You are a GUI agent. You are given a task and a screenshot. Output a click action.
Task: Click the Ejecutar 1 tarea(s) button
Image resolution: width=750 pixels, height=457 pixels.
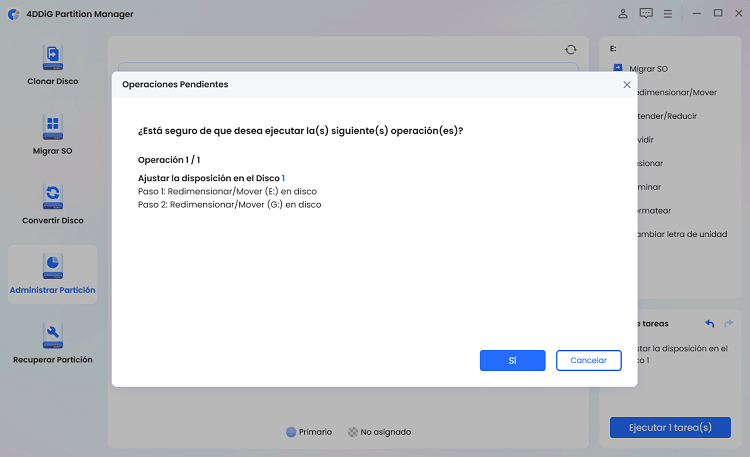click(x=670, y=427)
